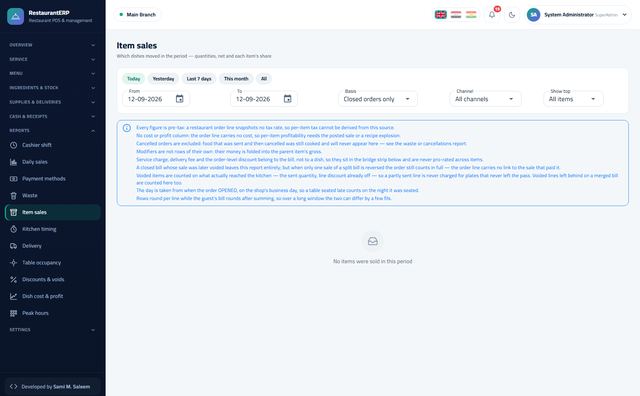The height and width of the screenshot is (396, 640).
Task: Select the Last 7 days chip
Action: pos(199,79)
